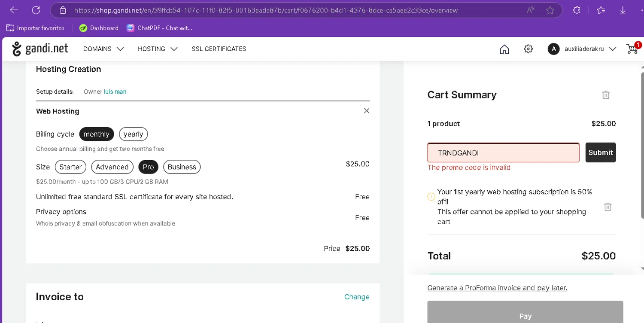Submit the promo code

[601, 152]
